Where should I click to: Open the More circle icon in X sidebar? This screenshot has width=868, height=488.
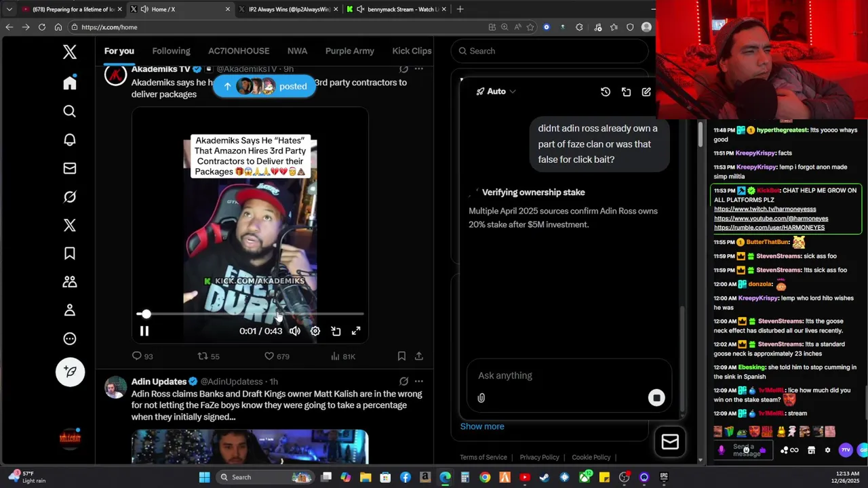(70, 339)
